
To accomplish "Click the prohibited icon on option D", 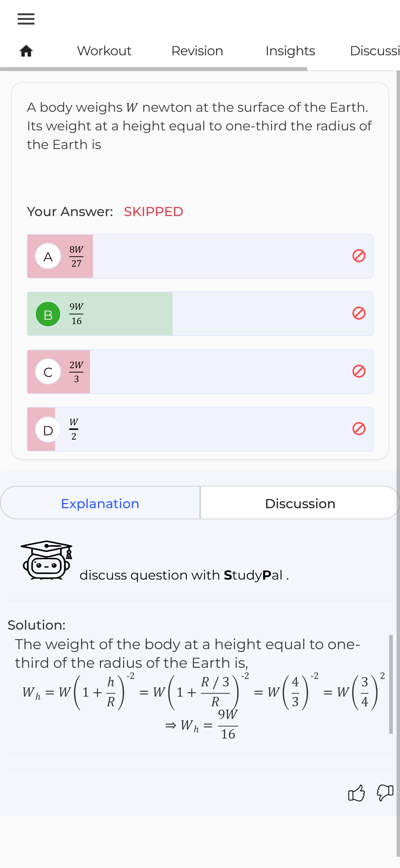I will 359,429.
